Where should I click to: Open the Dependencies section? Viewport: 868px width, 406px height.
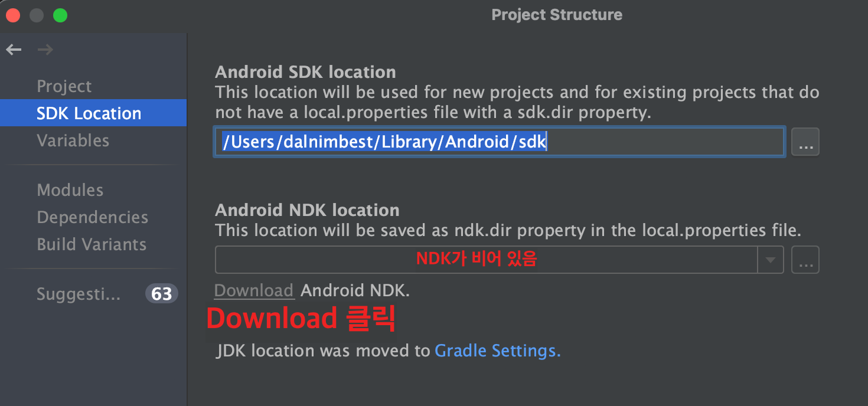pyautogui.click(x=93, y=217)
